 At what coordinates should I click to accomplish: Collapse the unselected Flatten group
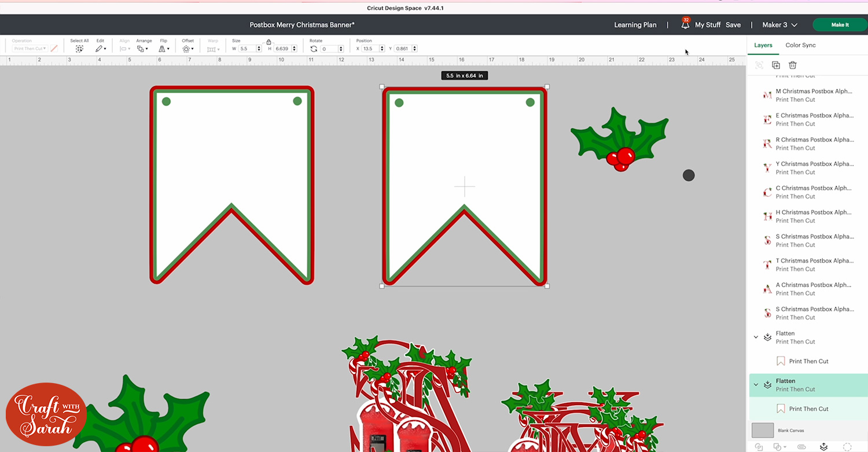[756, 337]
